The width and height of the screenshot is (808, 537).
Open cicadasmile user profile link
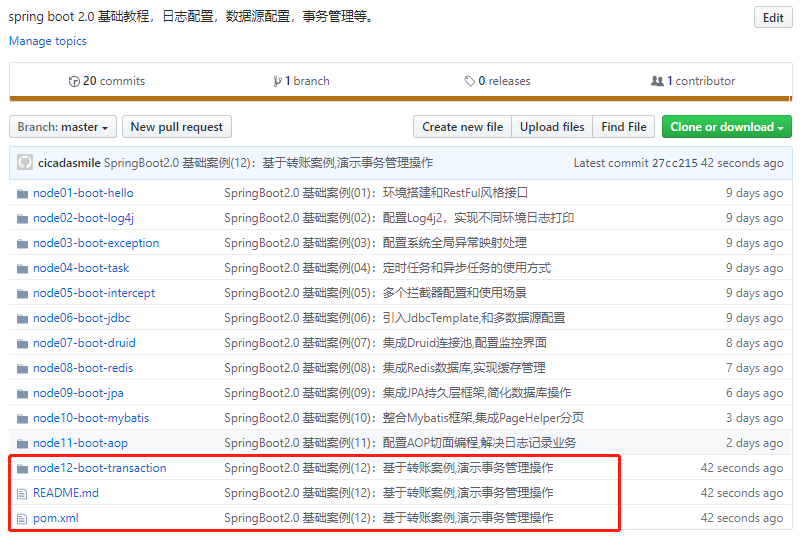point(69,163)
